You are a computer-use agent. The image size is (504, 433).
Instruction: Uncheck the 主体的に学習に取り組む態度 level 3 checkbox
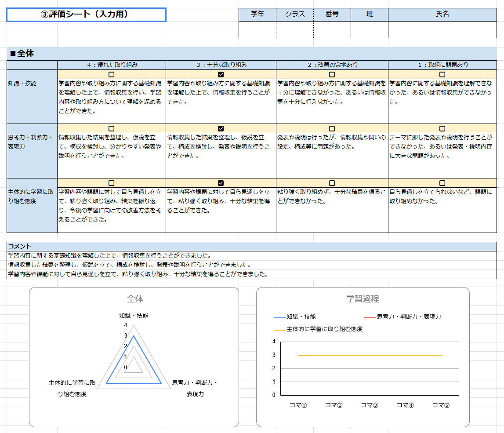221,183
